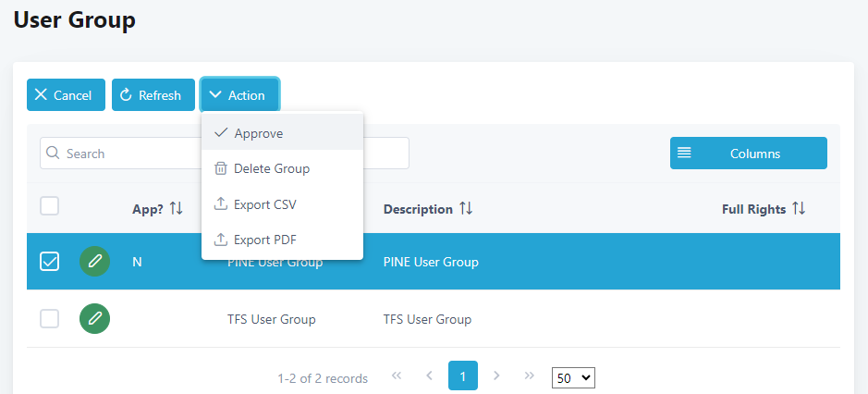
Task: Click the 1-2 of 2 records text
Action: (x=323, y=378)
